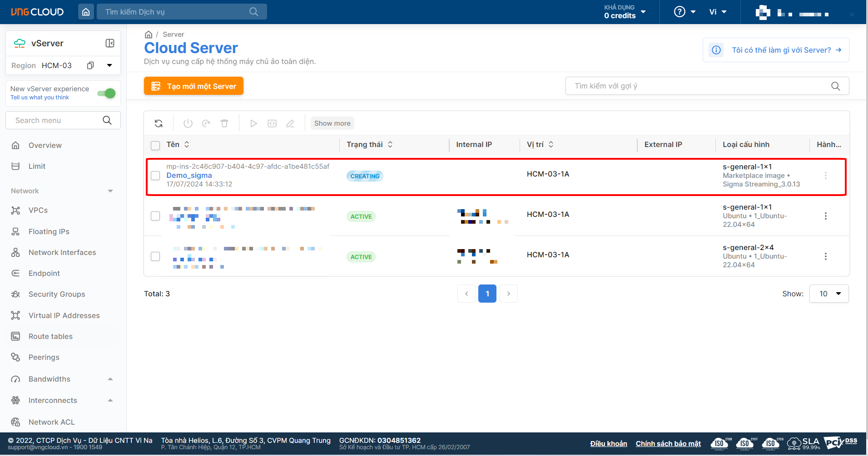The height and width of the screenshot is (456, 868).
Task: Open the Demo_sigma server link
Action: 189,175
